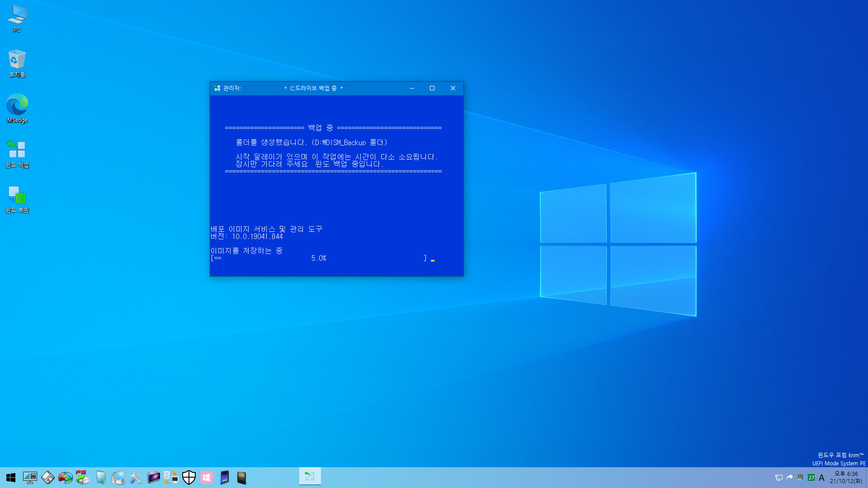Open the dotted grid meter tray icon
The height and width of the screenshot is (488, 868).
800,477
